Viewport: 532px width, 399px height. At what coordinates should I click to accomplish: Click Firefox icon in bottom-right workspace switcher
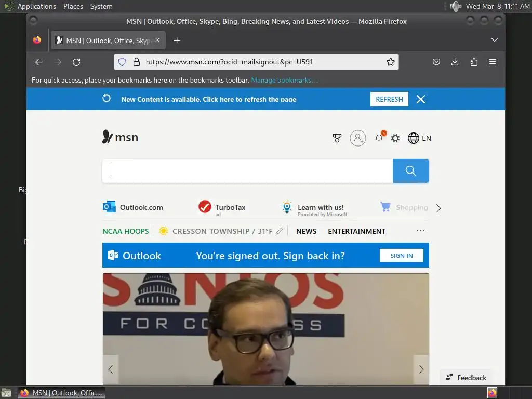point(492,393)
